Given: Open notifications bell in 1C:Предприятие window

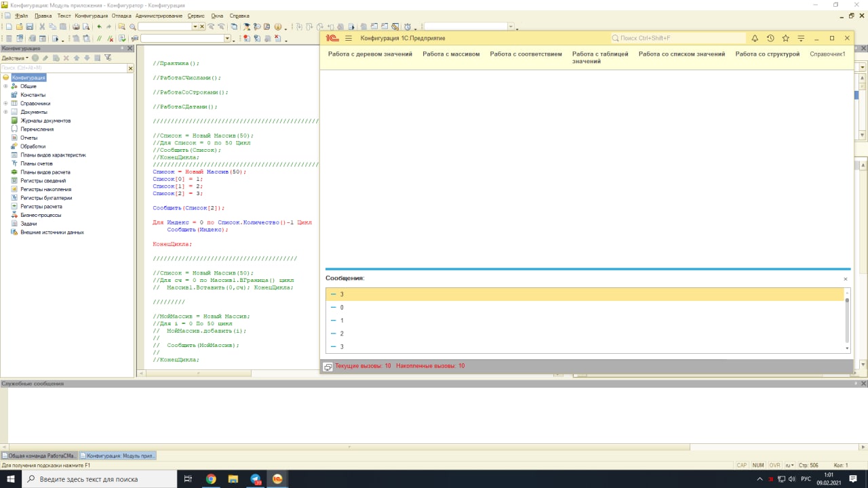Looking at the screenshot, I should [755, 39].
